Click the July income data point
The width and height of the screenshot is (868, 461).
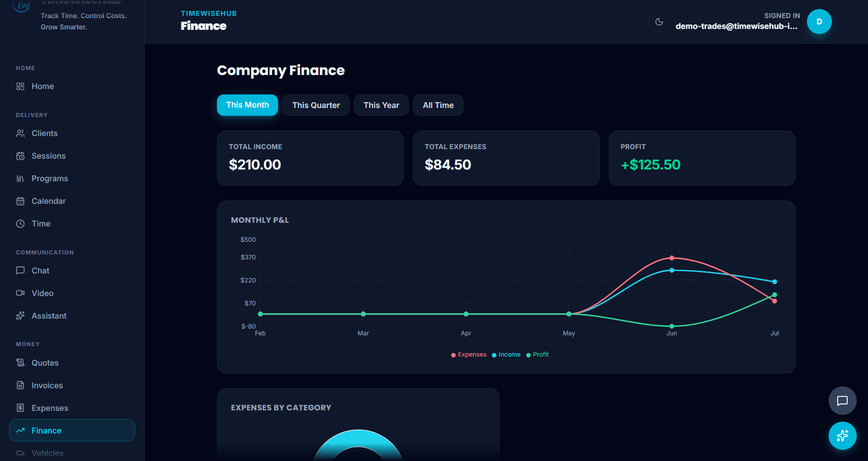774,282
